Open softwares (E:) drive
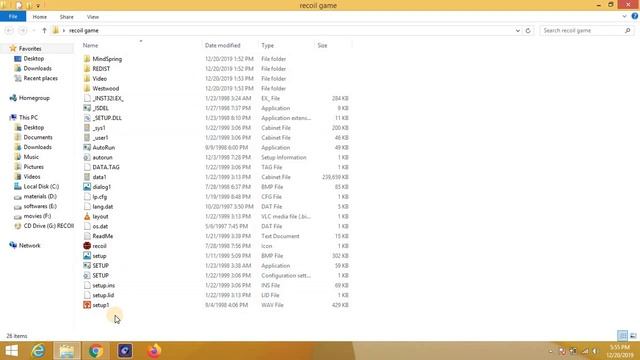The width and height of the screenshot is (640, 360). point(40,207)
